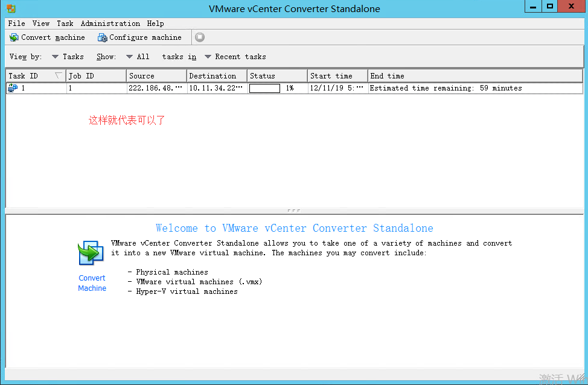
Task: Click the task row icon for Task 1
Action: tap(13, 88)
